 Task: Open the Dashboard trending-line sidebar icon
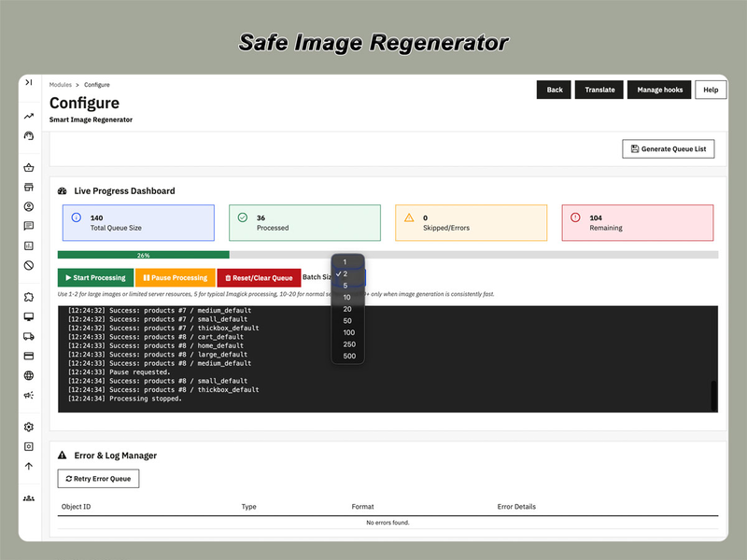[x=29, y=116]
